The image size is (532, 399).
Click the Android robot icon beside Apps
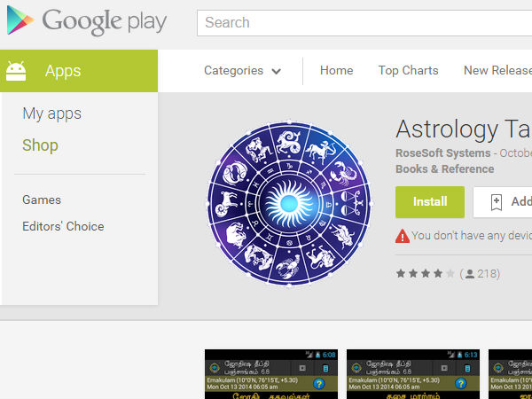click(16, 71)
